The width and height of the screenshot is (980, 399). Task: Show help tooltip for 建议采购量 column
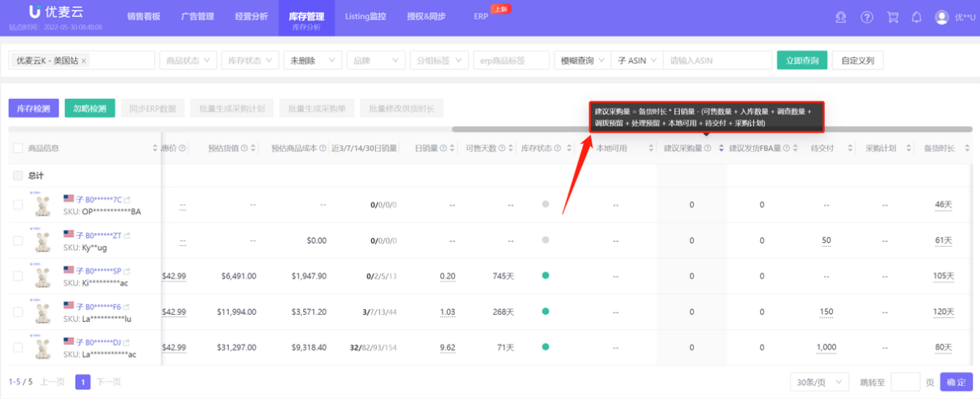(707, 148)
